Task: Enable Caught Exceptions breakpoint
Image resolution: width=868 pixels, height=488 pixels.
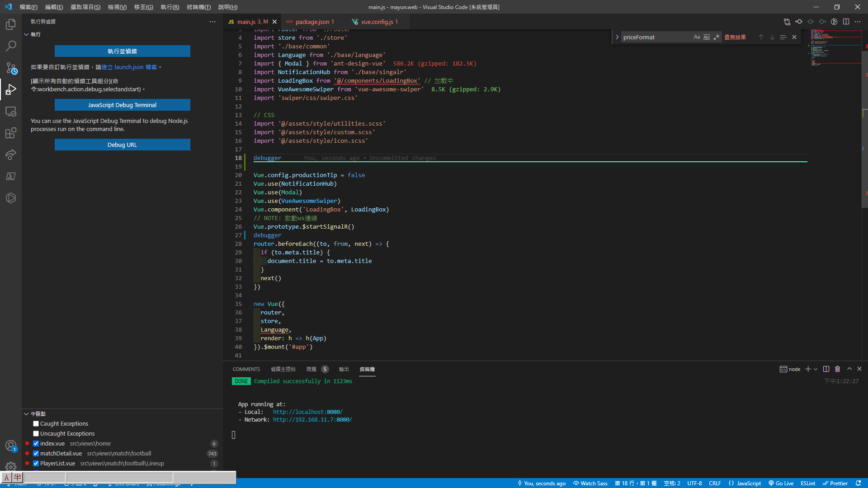Action: point(36,424)
